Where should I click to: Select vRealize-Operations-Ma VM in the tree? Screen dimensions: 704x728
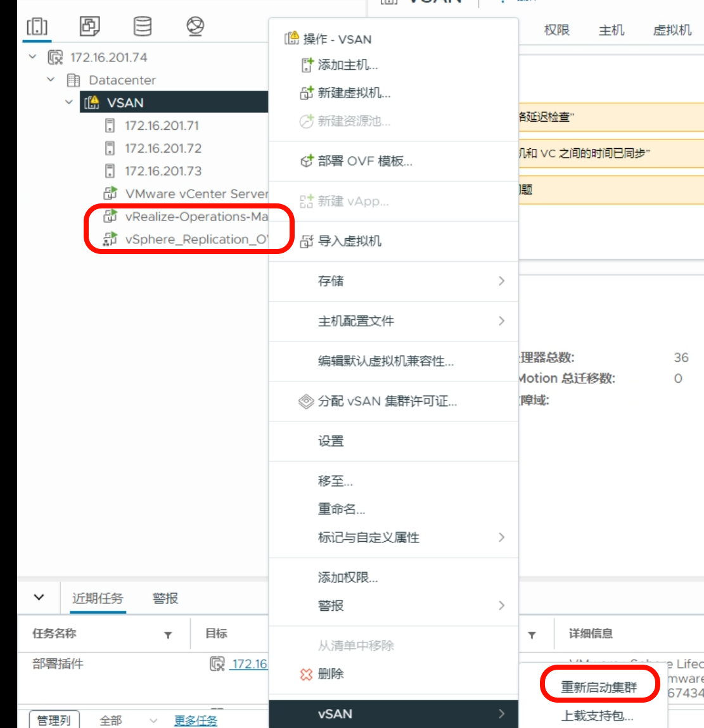point(196,216)
